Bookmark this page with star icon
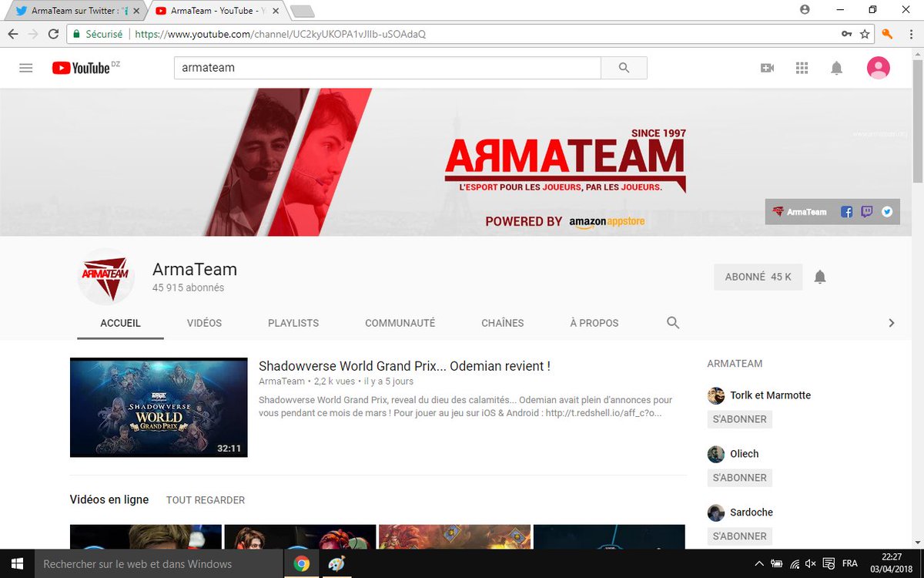This screenshot has width=924, height=578. 865,34
